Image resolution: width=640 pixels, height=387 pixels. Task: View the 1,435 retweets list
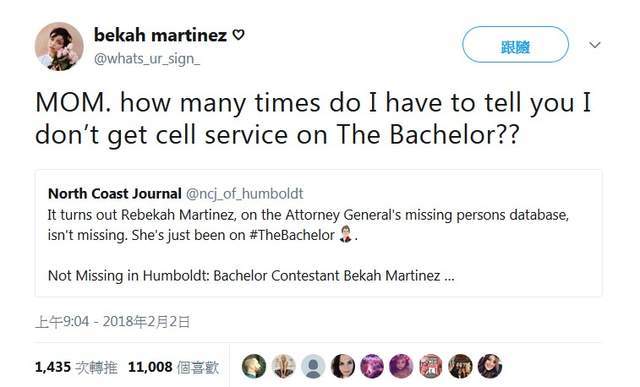pos(76,367)
